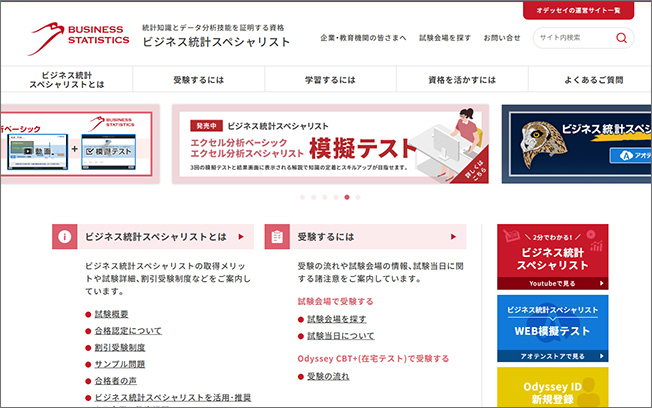Select よくあるご質問 navigation tab
652x408 pixels.
tap(590, 79)
